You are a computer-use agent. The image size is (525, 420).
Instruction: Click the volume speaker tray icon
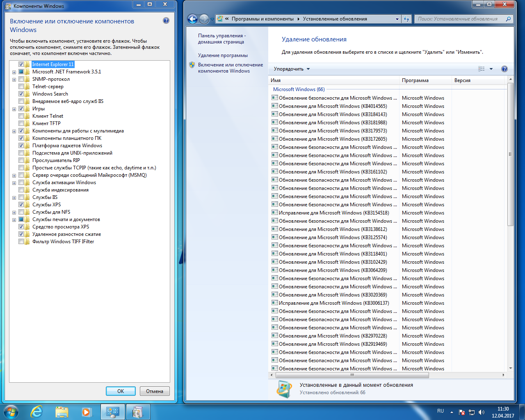pos(482,412)
